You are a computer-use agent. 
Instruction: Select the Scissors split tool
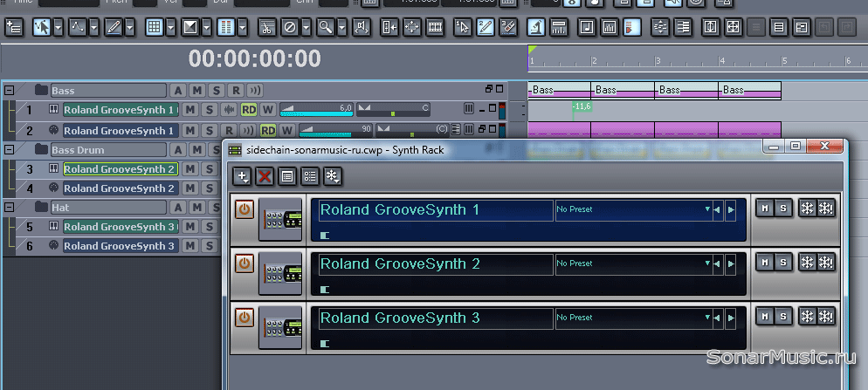(268, 27)
